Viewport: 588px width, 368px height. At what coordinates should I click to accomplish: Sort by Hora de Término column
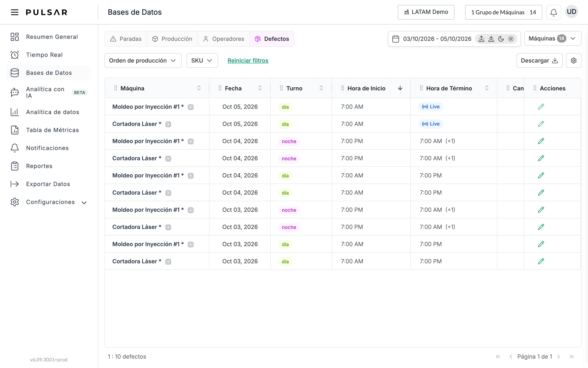click(x=487, y=88)
